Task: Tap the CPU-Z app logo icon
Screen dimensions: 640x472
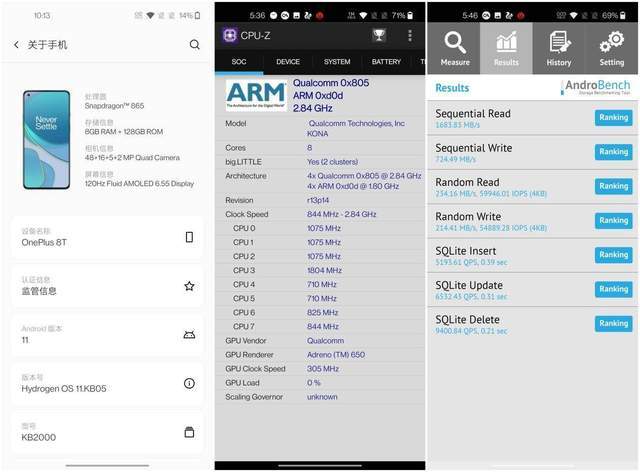Action: coord(229,36)
